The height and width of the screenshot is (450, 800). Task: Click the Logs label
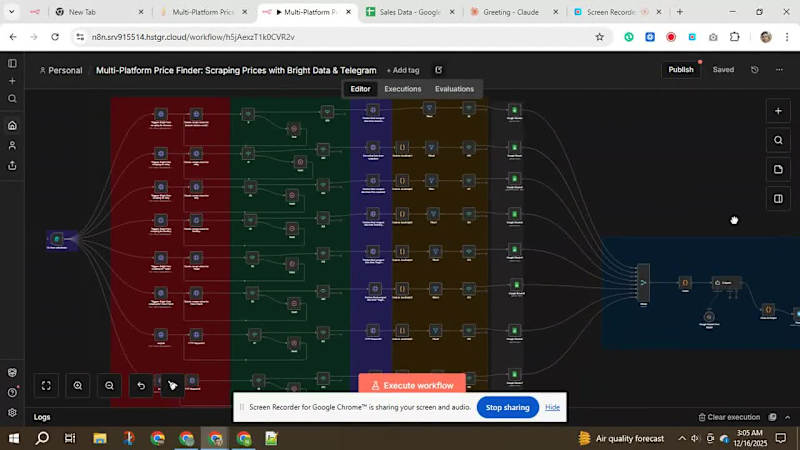42,417
